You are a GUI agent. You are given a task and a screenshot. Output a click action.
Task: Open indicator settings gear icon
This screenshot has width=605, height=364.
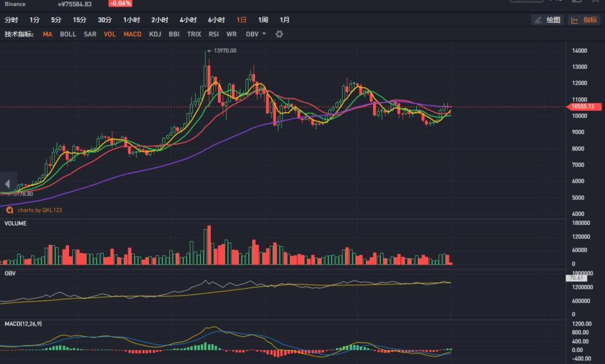pos(279,34)
